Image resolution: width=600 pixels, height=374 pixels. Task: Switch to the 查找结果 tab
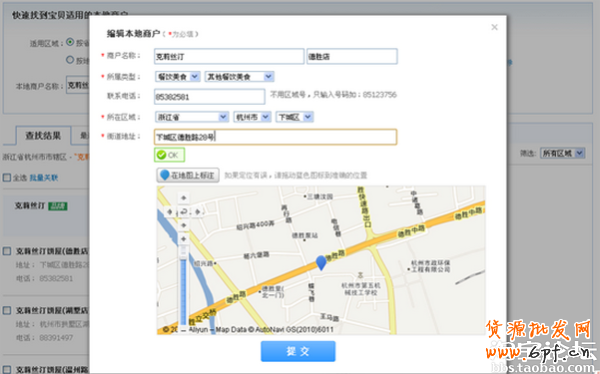[x=43, y=136]
